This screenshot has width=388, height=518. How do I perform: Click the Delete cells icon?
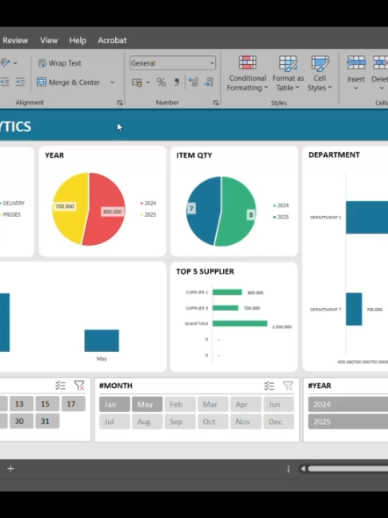(x=380, y=63)
